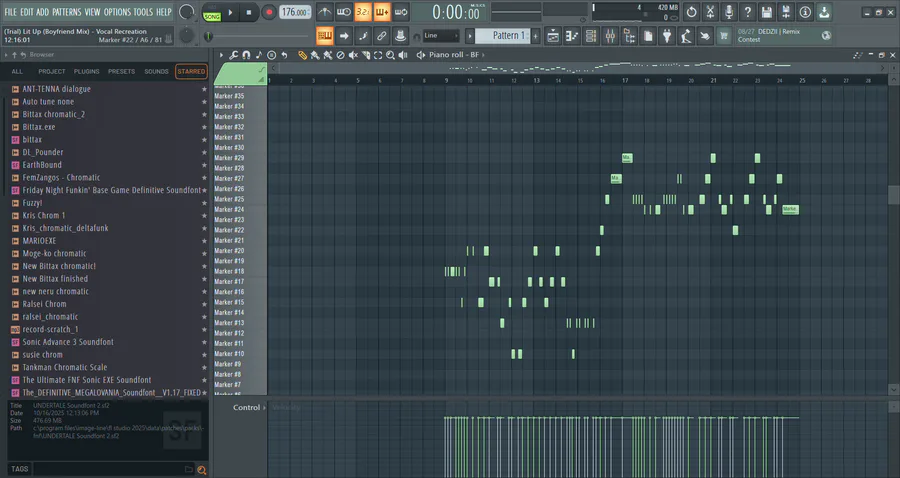This screenshot has height=478, width=900.
Task: Toggle the link/multilink controllers button
Action: [x=382, y=36]
